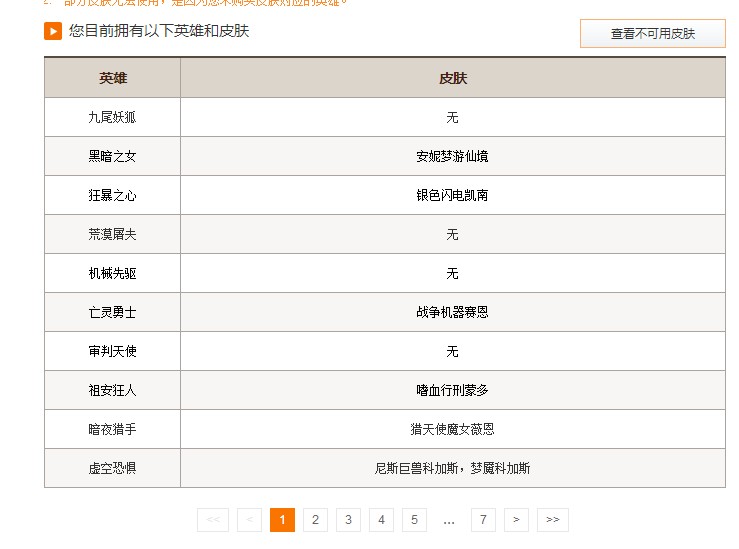The image size is (739, 549).
Task: Jump to page 7
Action: [x=483, y=520]
